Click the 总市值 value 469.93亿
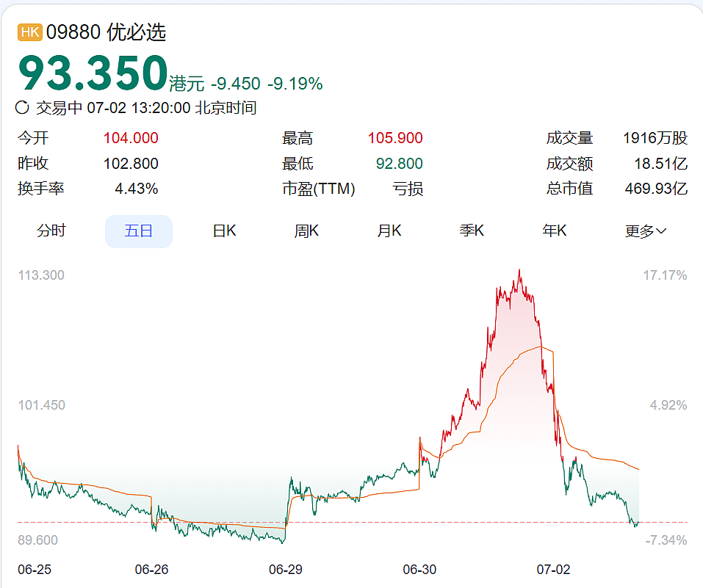The width and height of the screenshot is (703, 588). point(657,189)
